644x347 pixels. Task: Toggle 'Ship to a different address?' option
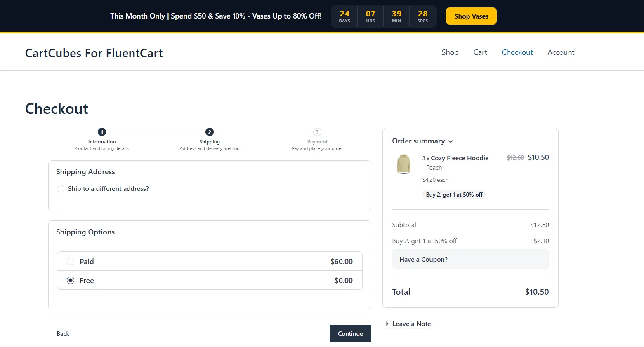(61, 189)
